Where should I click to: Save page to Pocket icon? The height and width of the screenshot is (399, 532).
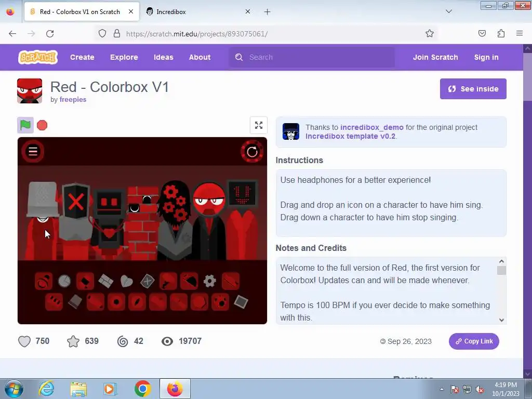point(482,33)
